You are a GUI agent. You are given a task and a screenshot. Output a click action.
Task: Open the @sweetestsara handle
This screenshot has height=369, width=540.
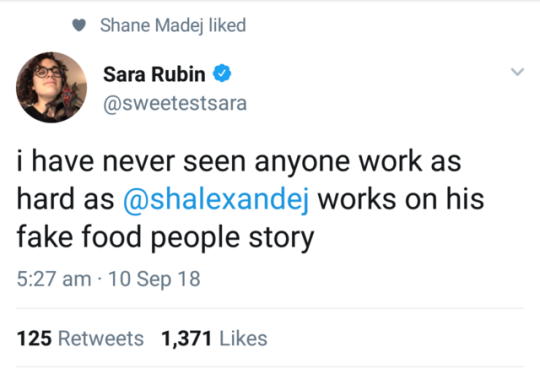175,103
